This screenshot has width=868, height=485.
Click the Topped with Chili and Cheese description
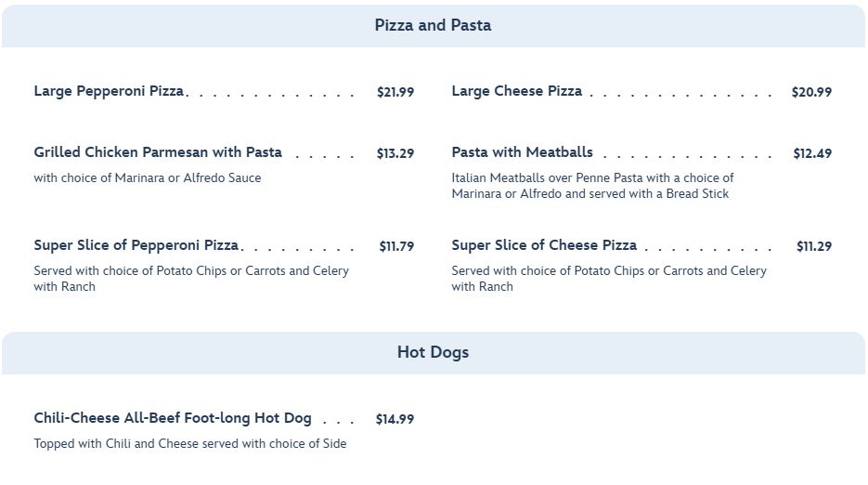coord(190,444)
